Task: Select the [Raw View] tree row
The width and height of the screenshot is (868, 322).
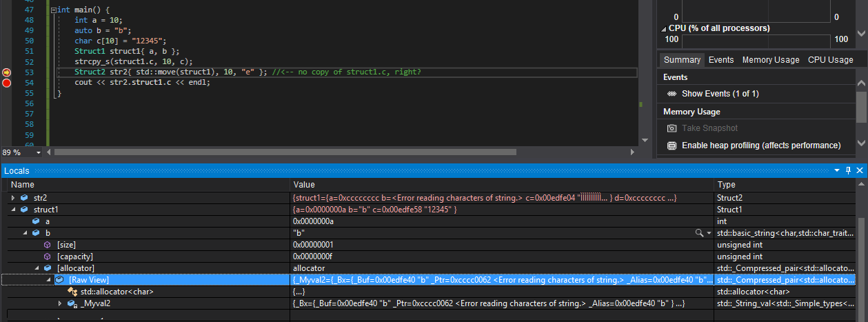Action: (429, 280)
